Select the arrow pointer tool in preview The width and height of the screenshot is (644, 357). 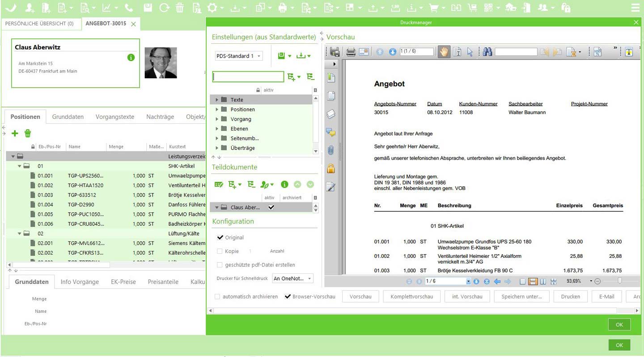point(470,52)
